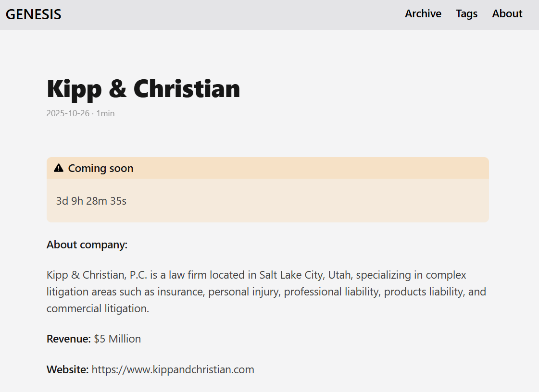Click the countdown timer text

[x=91, y=201]
